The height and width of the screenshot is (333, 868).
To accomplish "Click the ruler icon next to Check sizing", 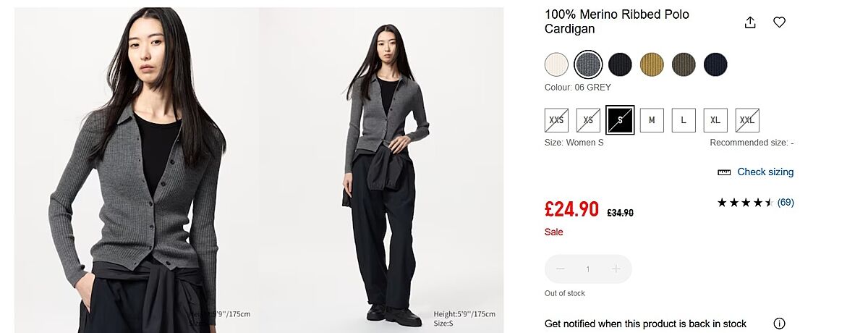I will tap(724, 172).
